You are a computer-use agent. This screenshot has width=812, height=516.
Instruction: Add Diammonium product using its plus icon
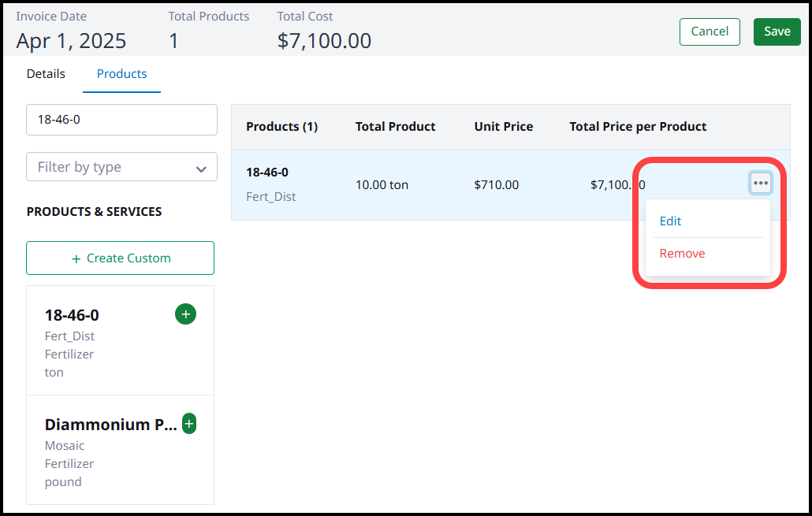pos(189,424)
